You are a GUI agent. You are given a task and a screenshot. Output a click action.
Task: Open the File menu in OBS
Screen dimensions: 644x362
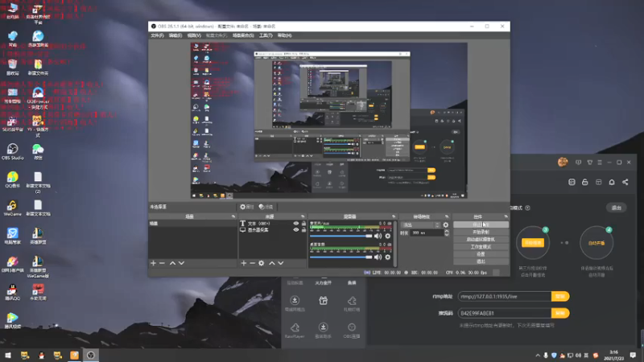pyautogui.click(x=157, y=35)
